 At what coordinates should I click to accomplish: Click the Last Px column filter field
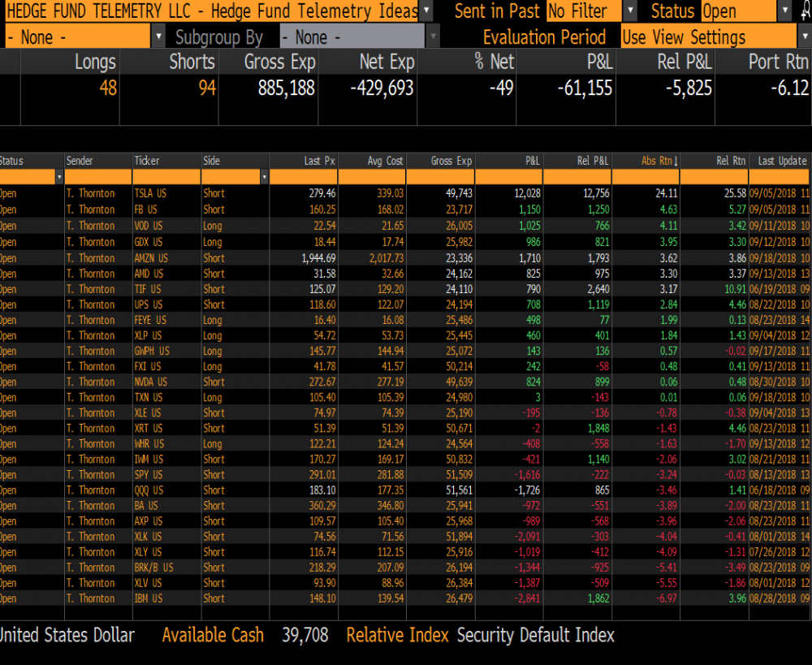point(304,177)
